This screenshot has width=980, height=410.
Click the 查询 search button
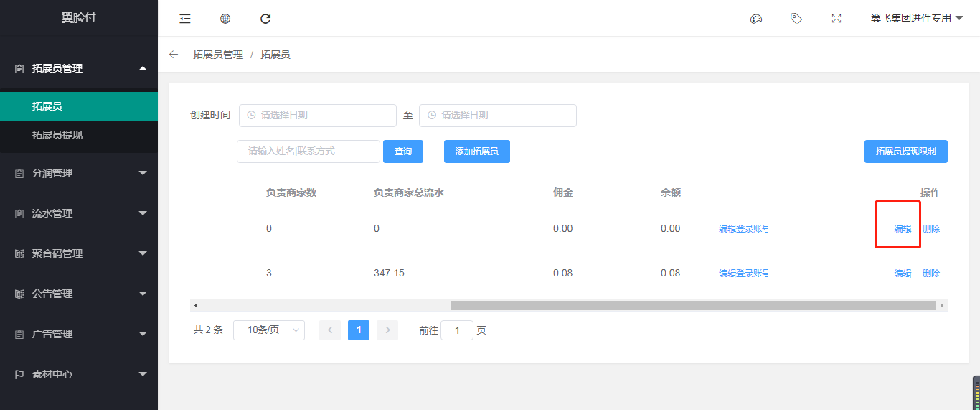click(403, 152)
